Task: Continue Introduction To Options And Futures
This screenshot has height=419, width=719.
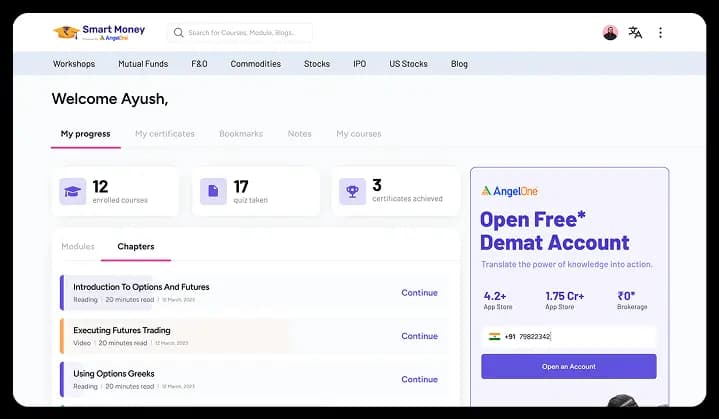Action: tap(420, 292)
